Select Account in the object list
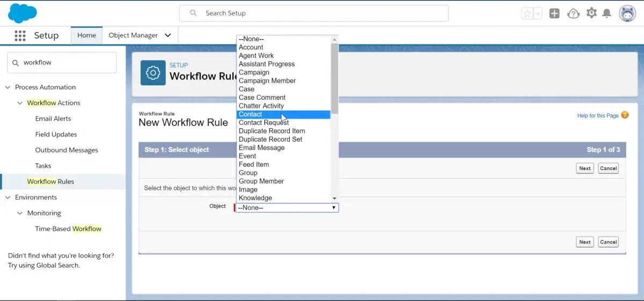644x301 pixels. pyautogui.click(x=283, y=47)
